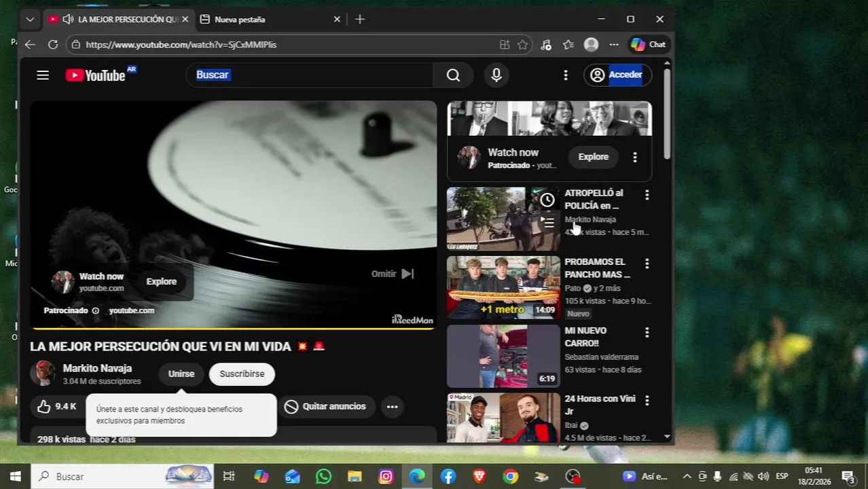
Task: Click the Acceder sign-in button
Action: point(617,75)
